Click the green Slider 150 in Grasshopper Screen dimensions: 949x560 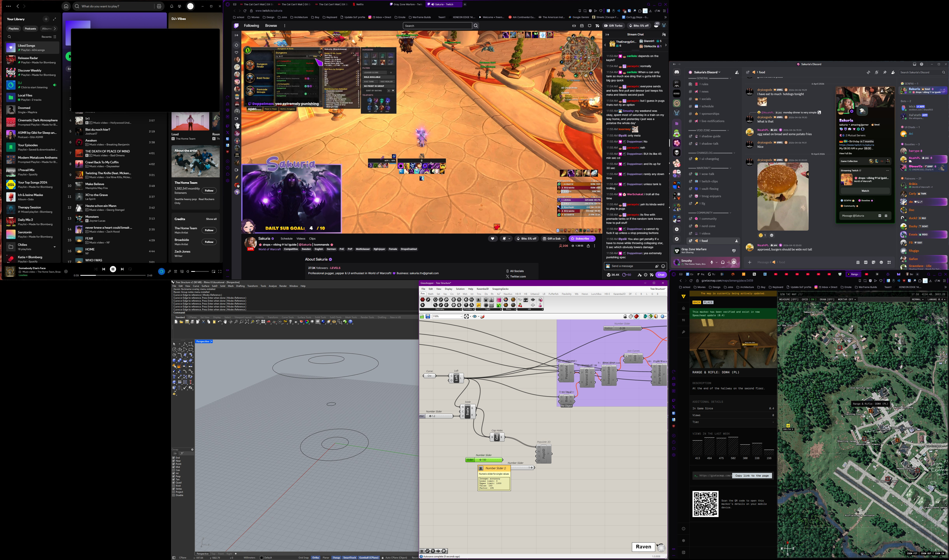(484, 460)
